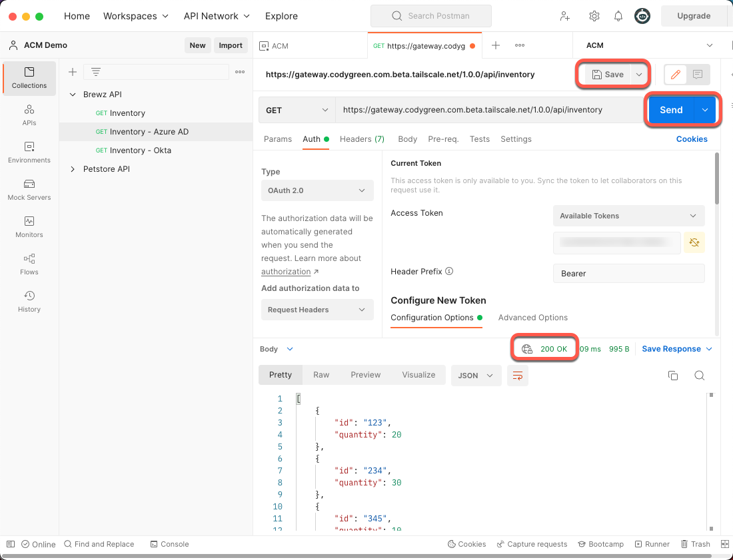733x560 pixels.
Task: Click the notifications bell icon
Action: click(x=618, y=16)
